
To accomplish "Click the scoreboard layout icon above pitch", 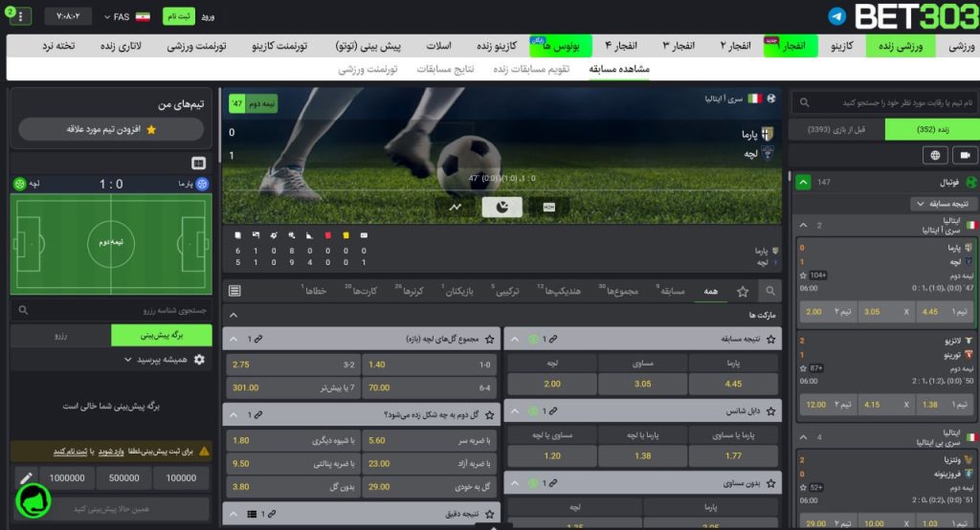I will pos(198,164).
